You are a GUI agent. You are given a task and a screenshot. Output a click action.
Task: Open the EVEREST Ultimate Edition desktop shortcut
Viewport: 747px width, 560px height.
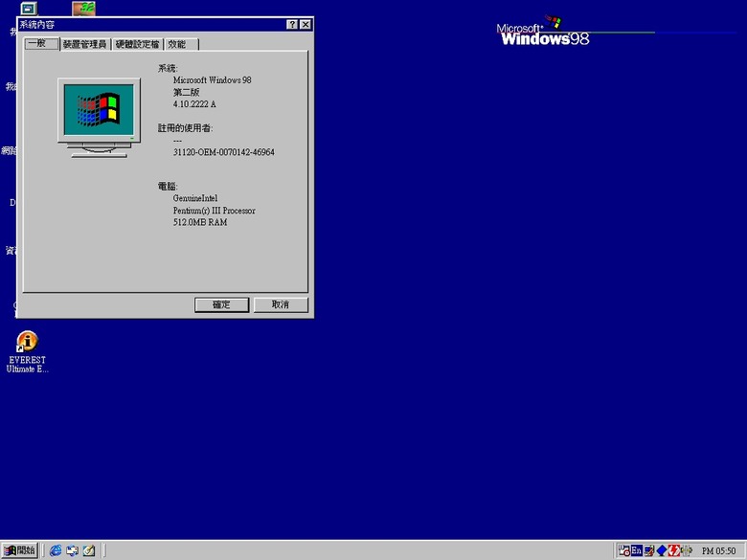[27, 351]
